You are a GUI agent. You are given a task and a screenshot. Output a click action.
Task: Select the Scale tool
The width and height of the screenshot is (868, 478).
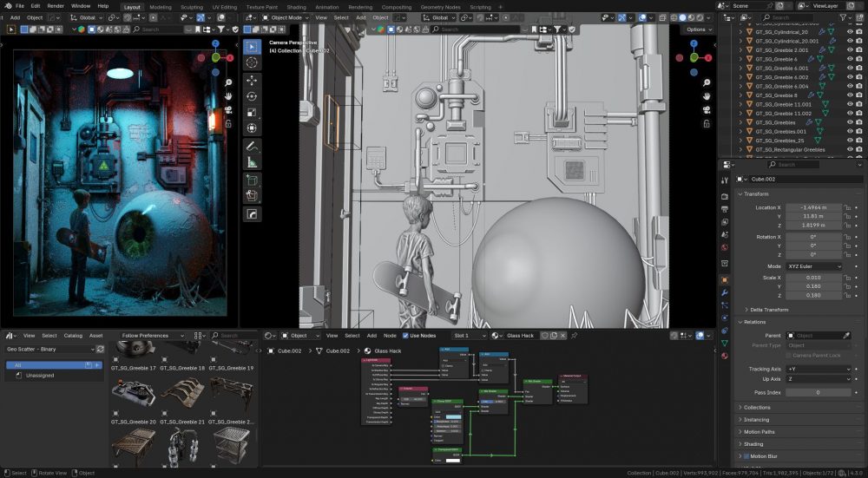click(x=252, y=112)
